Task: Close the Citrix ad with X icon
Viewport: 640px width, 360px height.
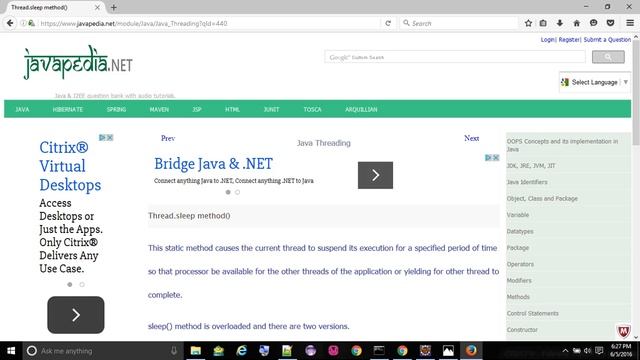Action: pos(110,138)
